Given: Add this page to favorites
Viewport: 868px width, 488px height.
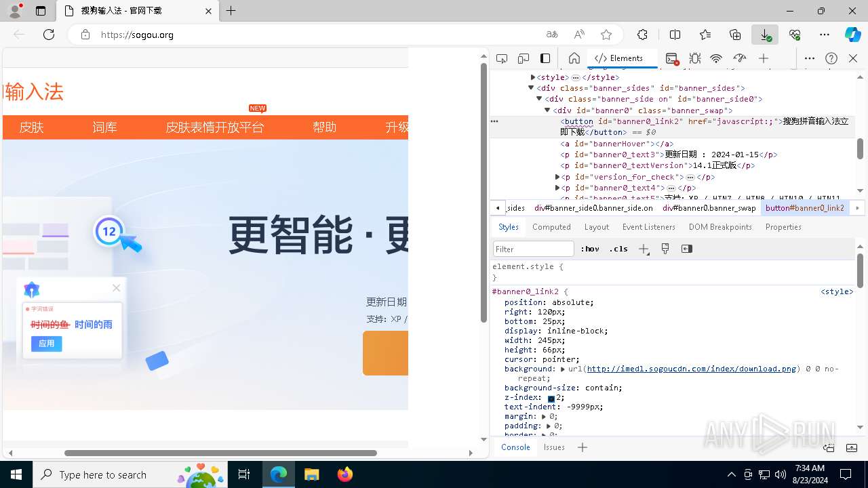Looking at the screenshot, I should coord(606,35).
